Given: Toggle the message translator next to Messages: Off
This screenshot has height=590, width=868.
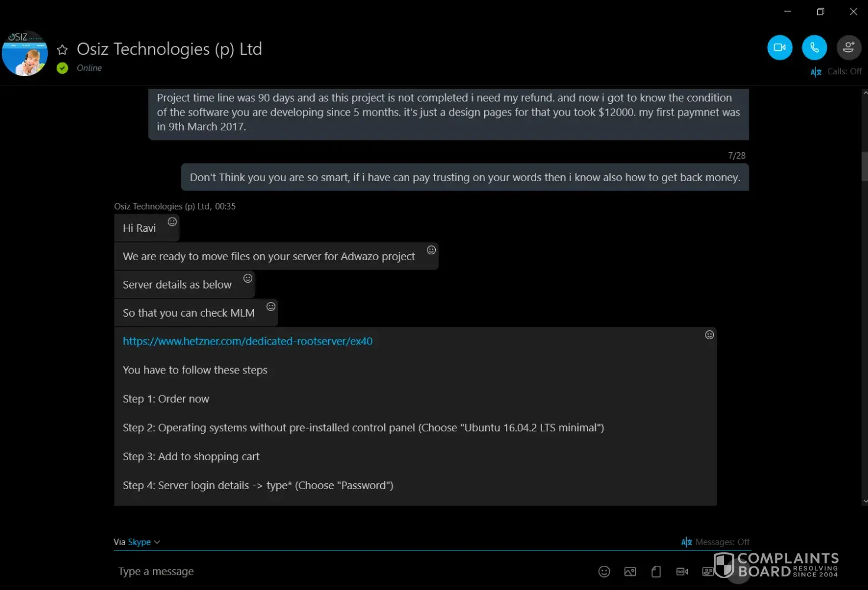Looking at the screenshot, I should 686,542.
